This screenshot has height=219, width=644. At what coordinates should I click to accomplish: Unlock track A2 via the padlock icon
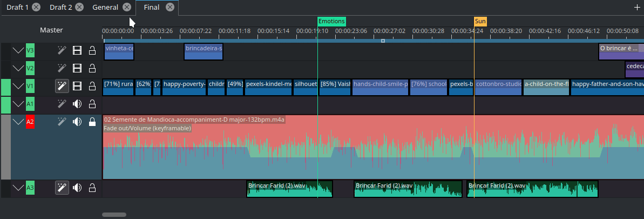pyautogui.click(x=92, y=122)
